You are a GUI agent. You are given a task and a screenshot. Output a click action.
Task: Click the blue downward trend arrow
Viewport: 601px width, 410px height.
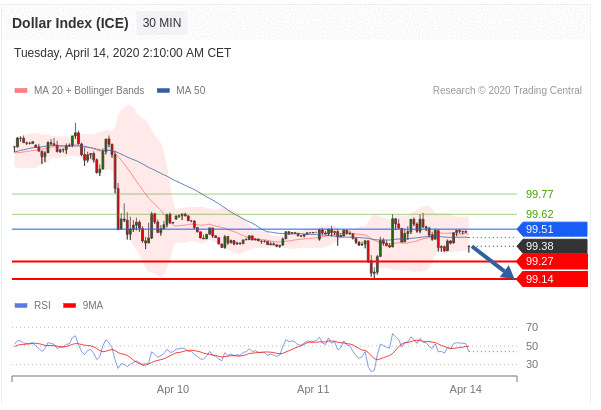pyautogui.click(x=493, y=261)
